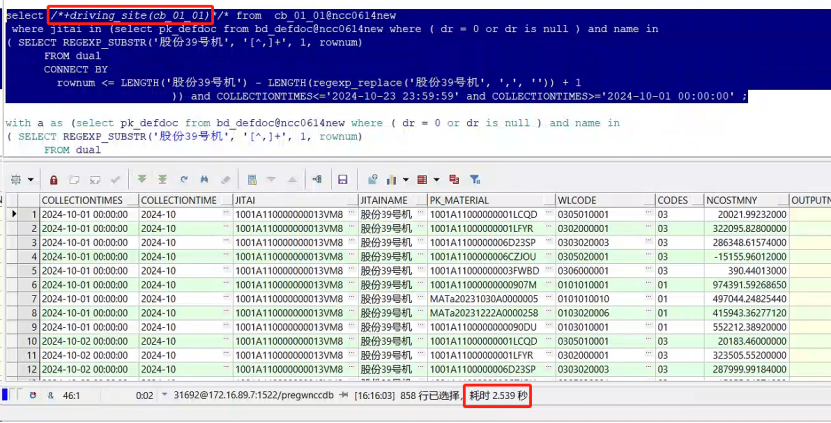The image size is (831, 423).
Task: Click cursor position 46:1 in status bar
Action: 71,395
